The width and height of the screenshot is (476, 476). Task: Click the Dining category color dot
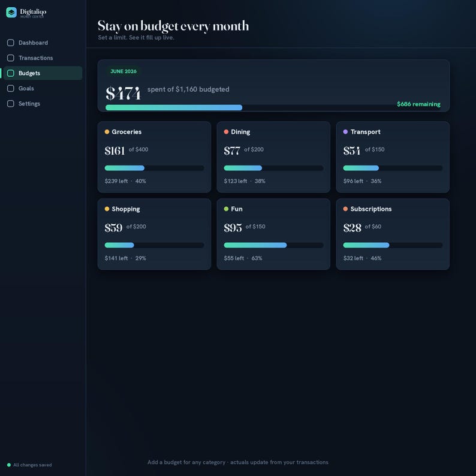[x=226, y=132]
